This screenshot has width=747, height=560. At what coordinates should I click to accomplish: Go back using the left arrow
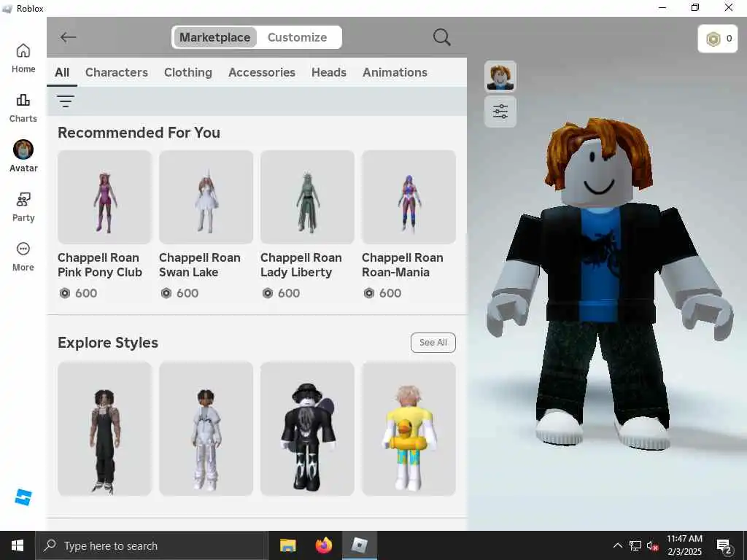(68, 37)
